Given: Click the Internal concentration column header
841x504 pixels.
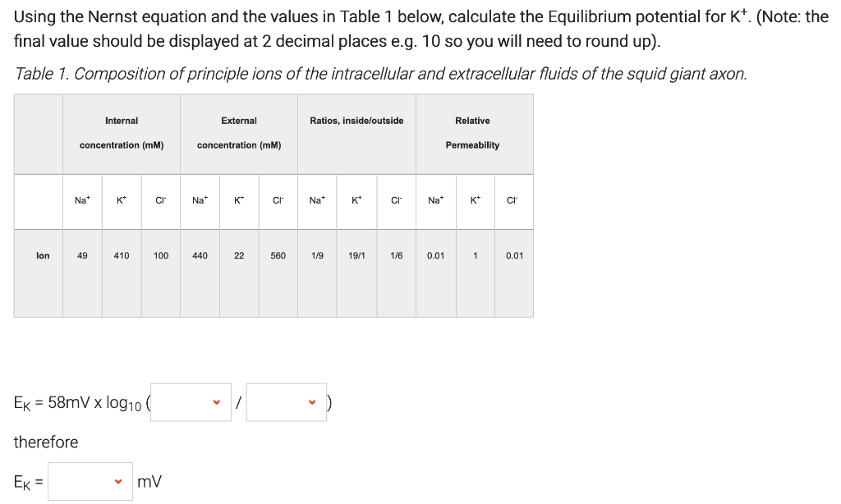Looking at the screenshot, I should click(121, 133).
